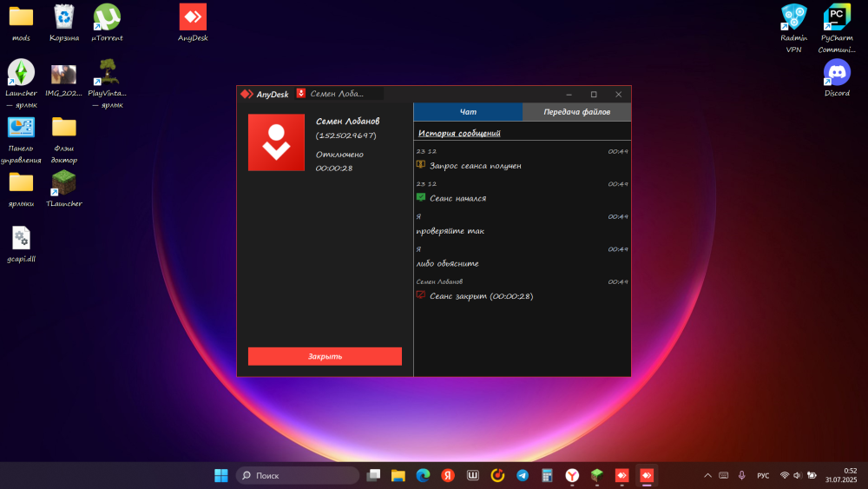
Task: Switch to the active AnyDesk taskbar window
Action: point(647,475)
